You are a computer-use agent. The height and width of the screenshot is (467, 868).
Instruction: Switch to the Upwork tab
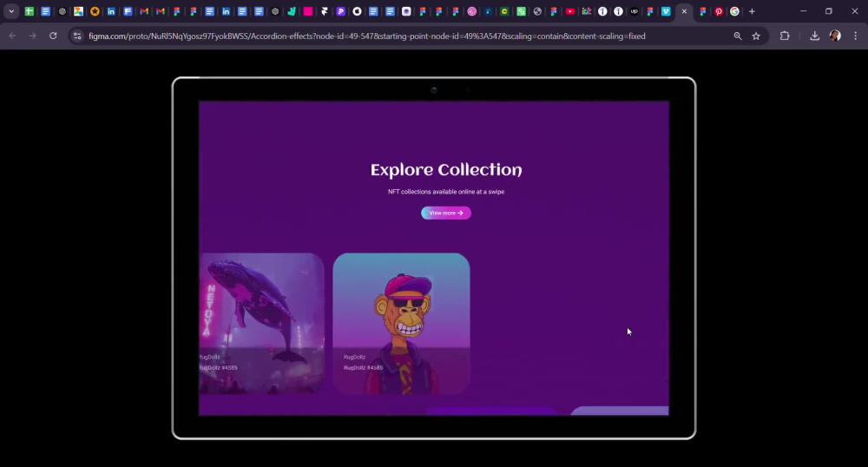(x=635, y=11)
